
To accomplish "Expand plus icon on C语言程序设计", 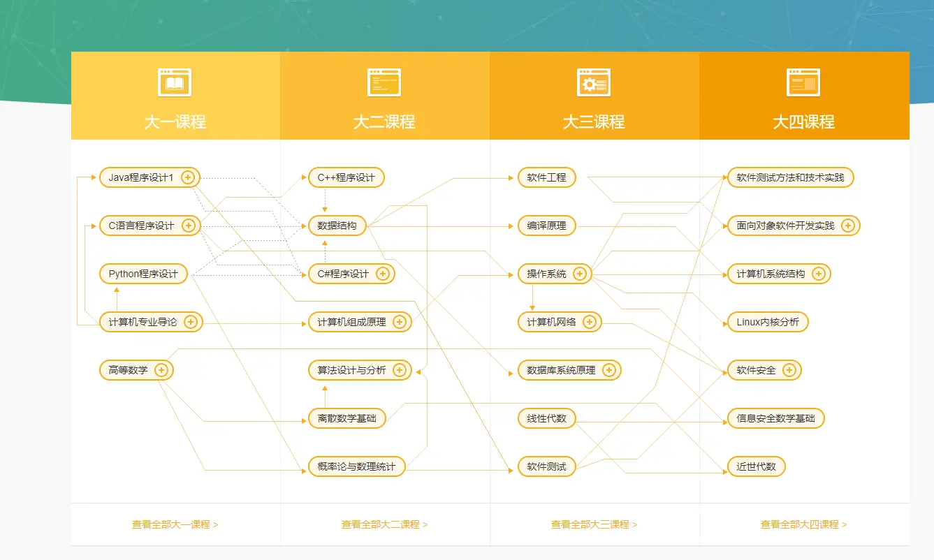I will coord(188,226).
